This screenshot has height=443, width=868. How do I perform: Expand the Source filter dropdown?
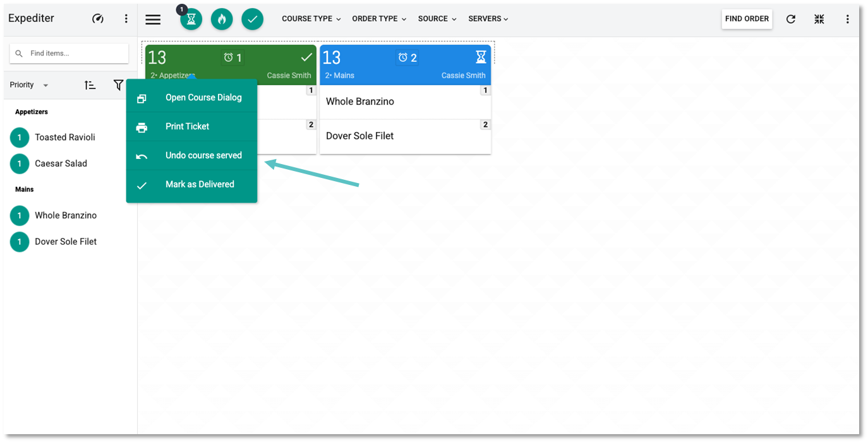437,19
